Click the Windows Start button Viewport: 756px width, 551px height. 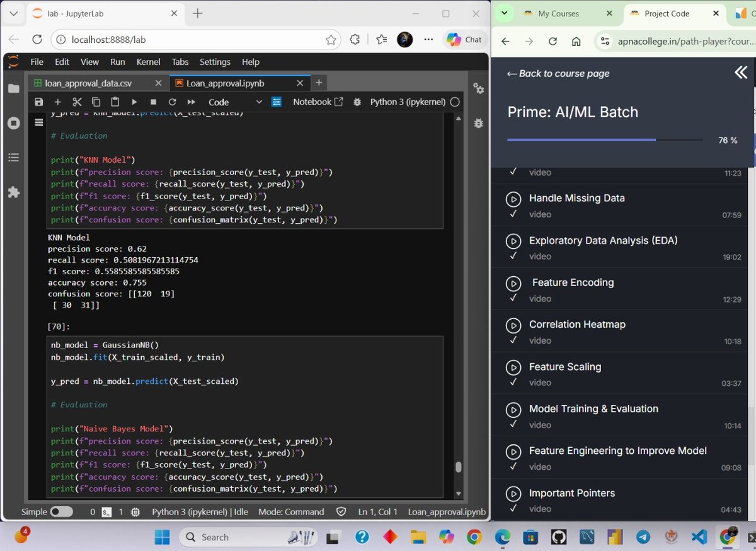click(x=162, y=537)
